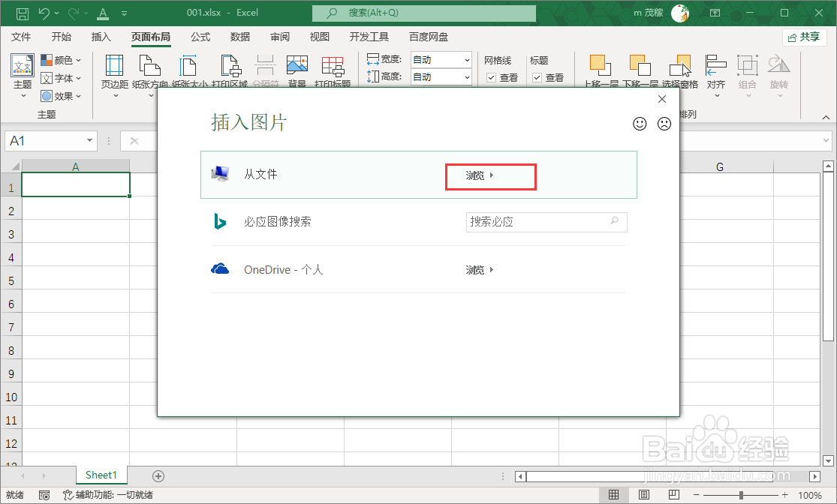The height and width of the screenshot is (504, 837).
Task: Click the Bing search (搜索必应) input field
Action: point(546,222)
